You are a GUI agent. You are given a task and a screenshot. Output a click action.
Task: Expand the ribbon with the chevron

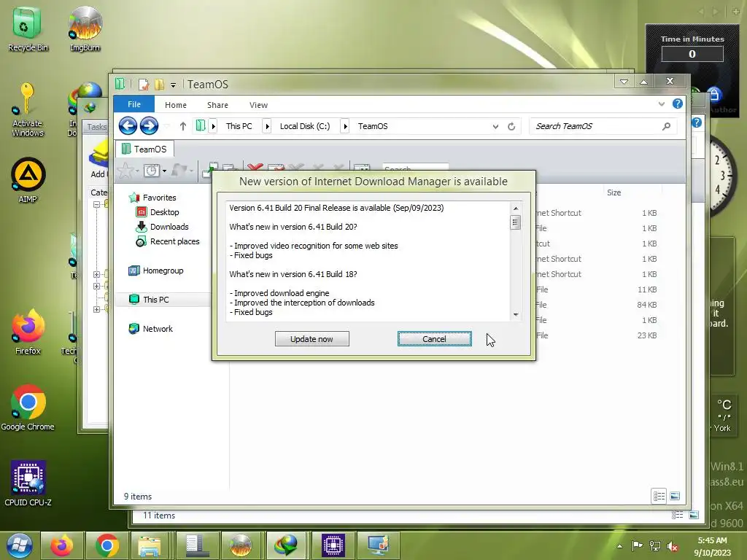661,104
